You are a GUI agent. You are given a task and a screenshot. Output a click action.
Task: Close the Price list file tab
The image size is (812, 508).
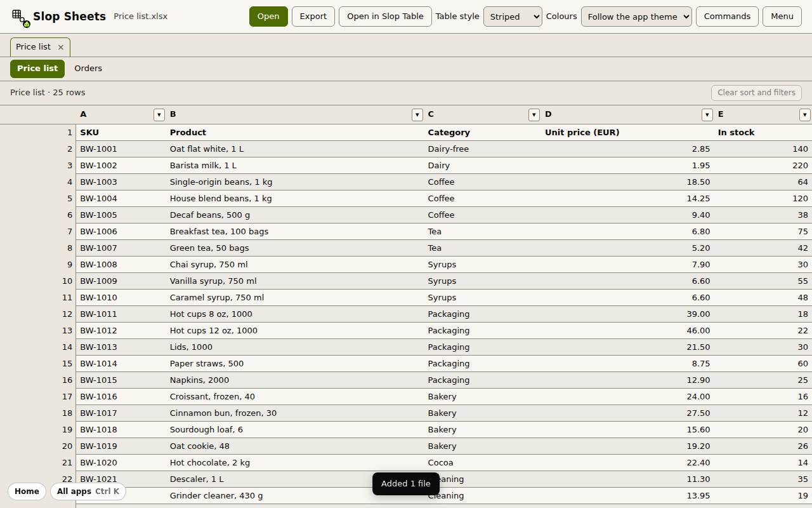tap(60, 47)
